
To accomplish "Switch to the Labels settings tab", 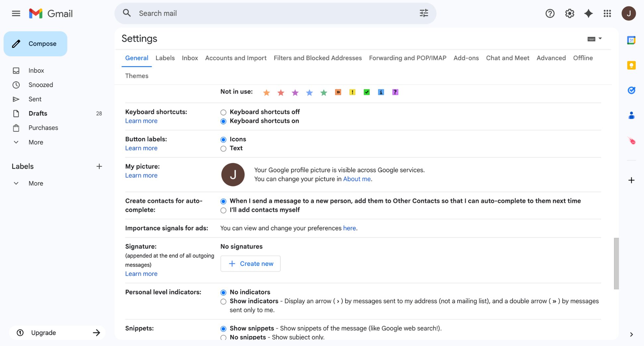I will pos(165,58).
